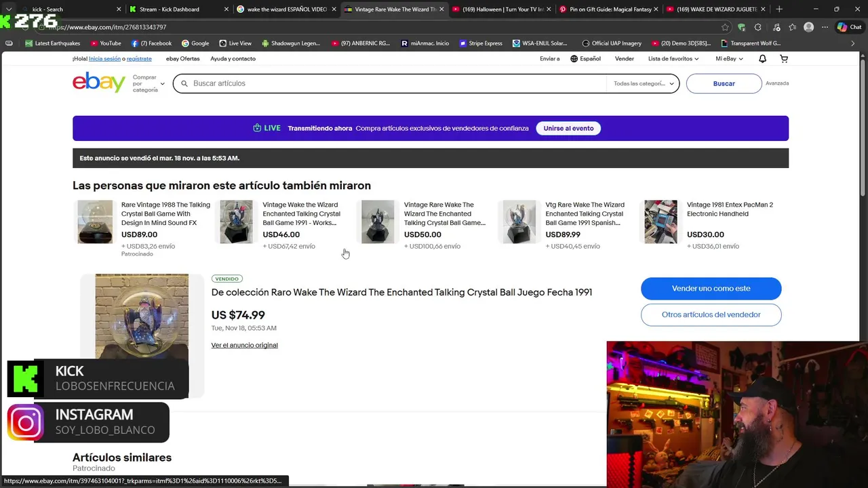The height and width of the screenshot is (488, 868).
Task: Open the USD46.00 Wake the Wizard listing thumbnail
Action: (x=236, y=222)
